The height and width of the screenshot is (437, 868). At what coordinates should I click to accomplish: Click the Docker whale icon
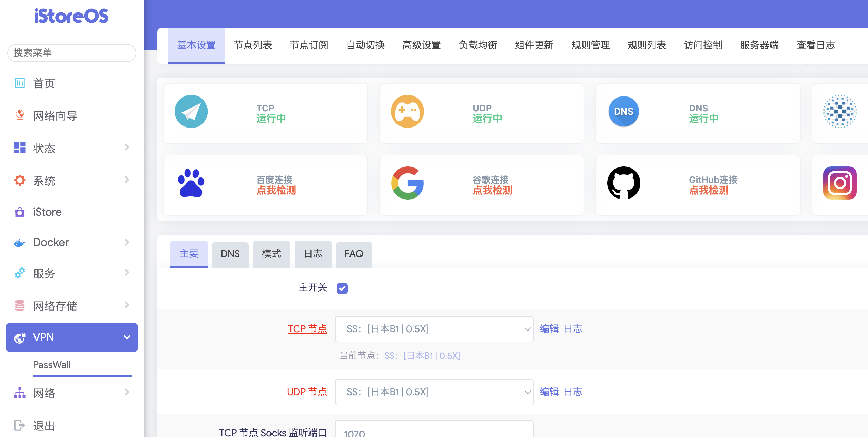20,242
